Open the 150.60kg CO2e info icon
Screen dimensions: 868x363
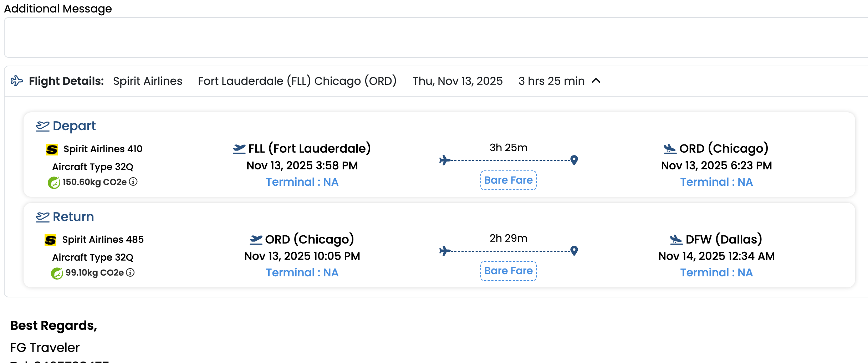click(x=133, y=182)
